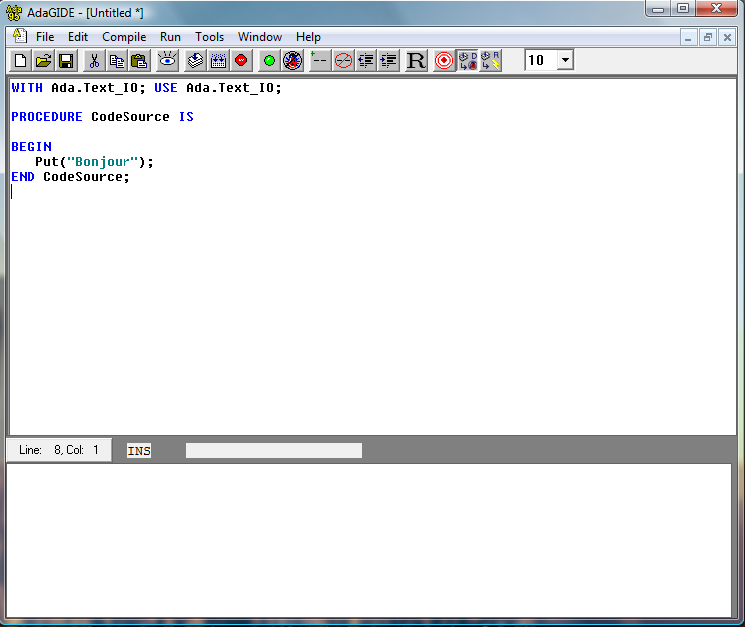This screenshot has width=745, height=627.
Task: Click the red stop sign icon
Action: (x=241, y=61)
